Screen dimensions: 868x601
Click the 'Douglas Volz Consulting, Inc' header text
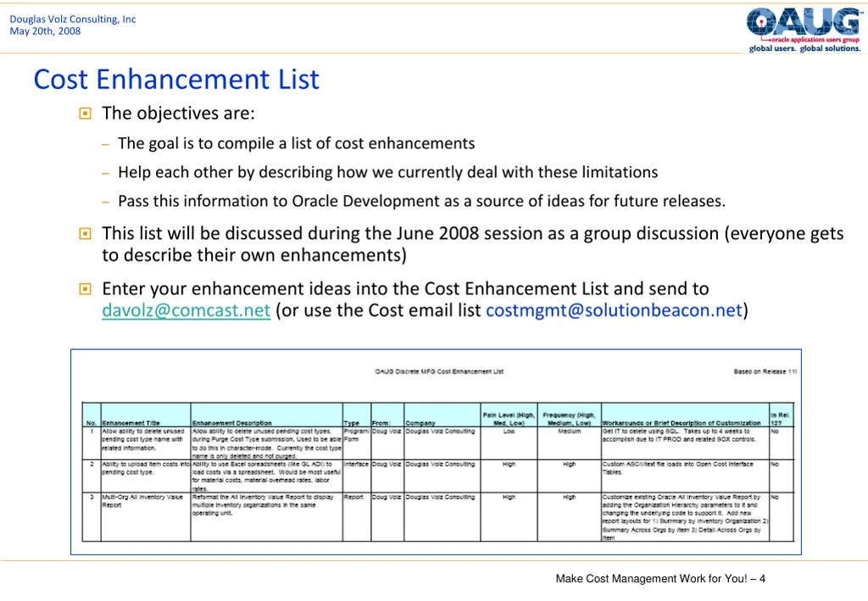click(73, 19)
